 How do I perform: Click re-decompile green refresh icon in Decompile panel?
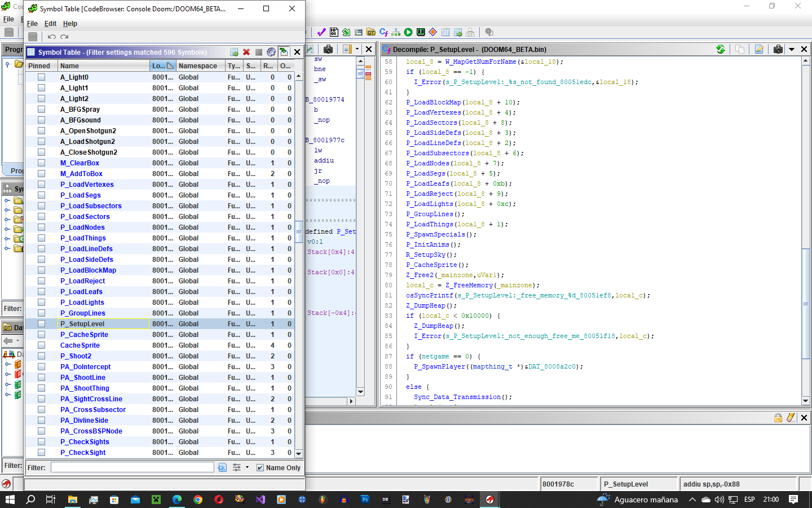click(721, 49)
